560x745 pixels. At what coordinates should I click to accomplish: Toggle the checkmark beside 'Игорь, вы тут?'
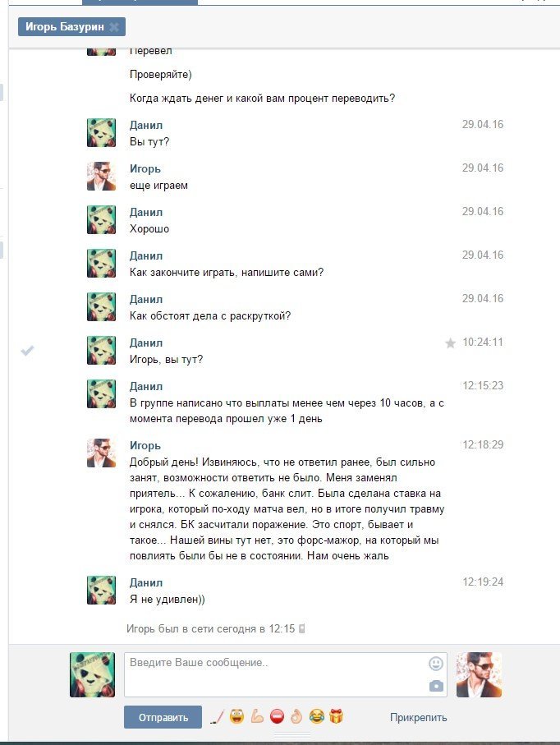pyautogui.click(x=27, y=351)
